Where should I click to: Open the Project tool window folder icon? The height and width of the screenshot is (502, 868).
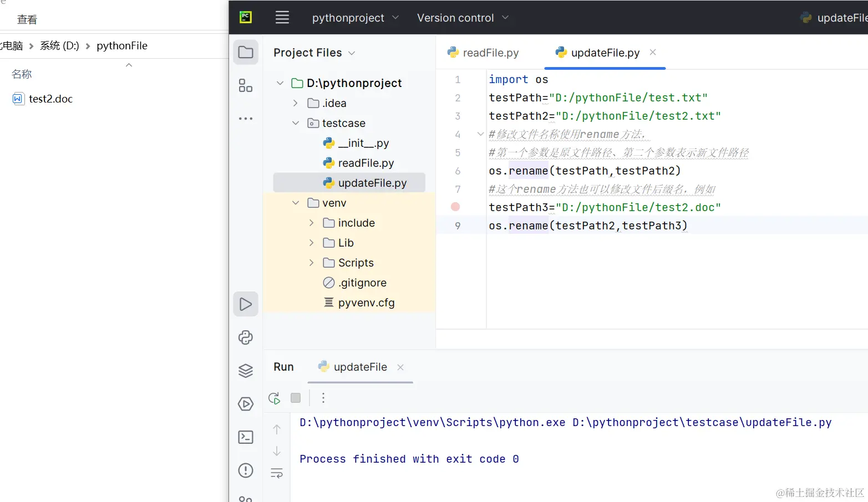tap(246, 53)
